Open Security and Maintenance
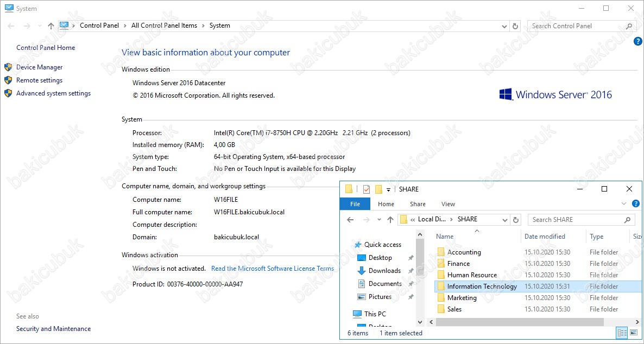 pyautogui.click(x=53, y=329)
